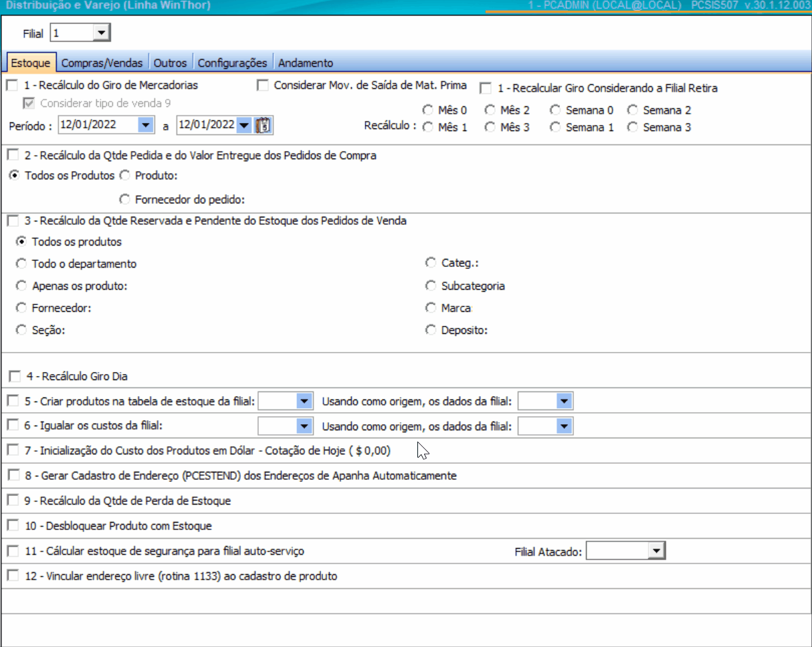Select the Seção: radio option
The height and width of the screenshot is (647, 812).
21,330
